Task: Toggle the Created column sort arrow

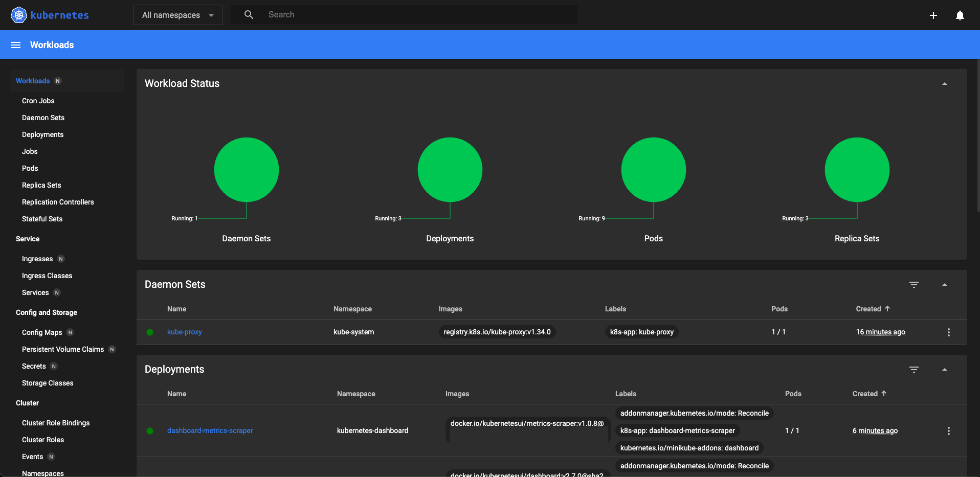Action: [x=888, y=309]
